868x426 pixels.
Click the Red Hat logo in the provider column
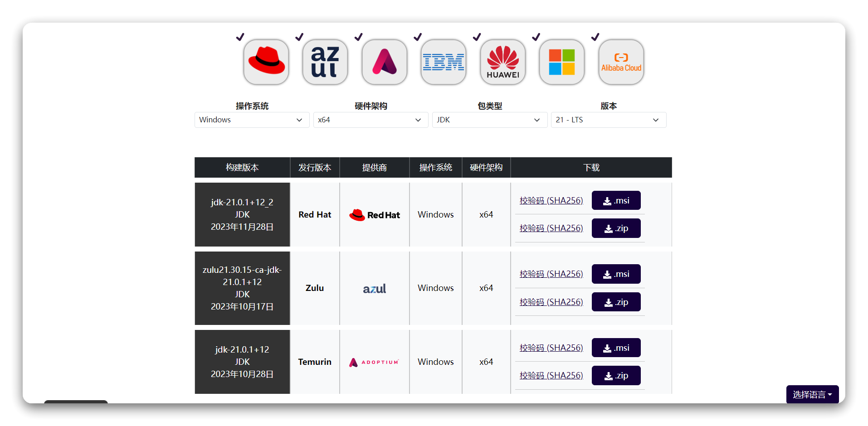tap(374, 214)
